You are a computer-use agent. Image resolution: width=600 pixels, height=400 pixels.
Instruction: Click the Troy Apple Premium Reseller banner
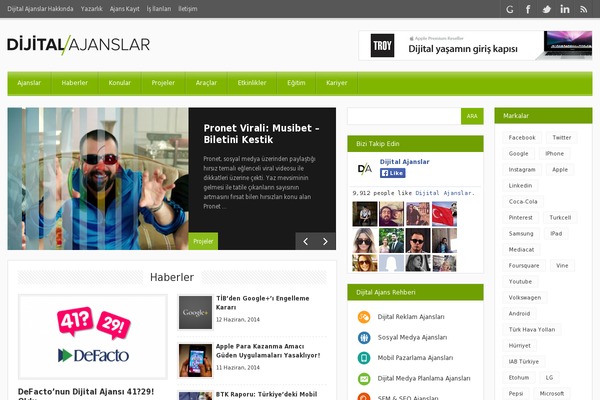point(475,46)
